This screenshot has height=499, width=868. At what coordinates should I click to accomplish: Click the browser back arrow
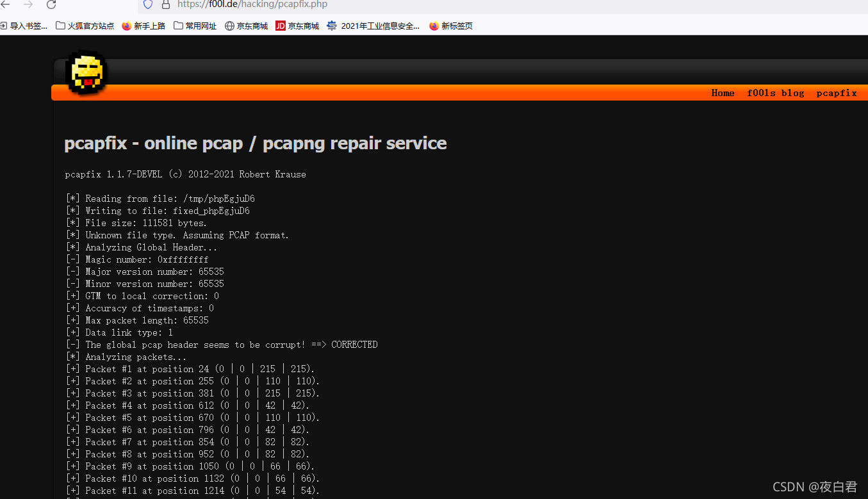point(5,4)
